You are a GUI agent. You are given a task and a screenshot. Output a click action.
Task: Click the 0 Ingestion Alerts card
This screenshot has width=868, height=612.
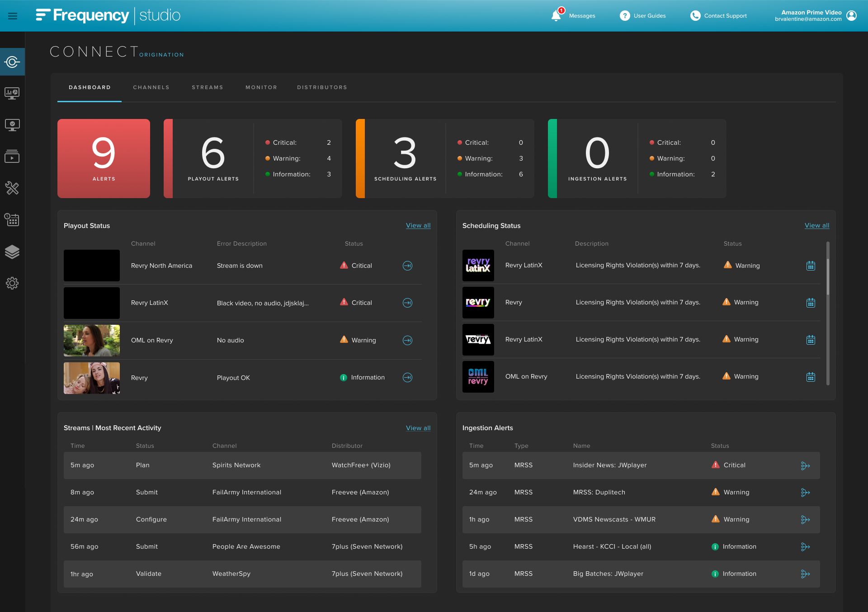point(637,158)
